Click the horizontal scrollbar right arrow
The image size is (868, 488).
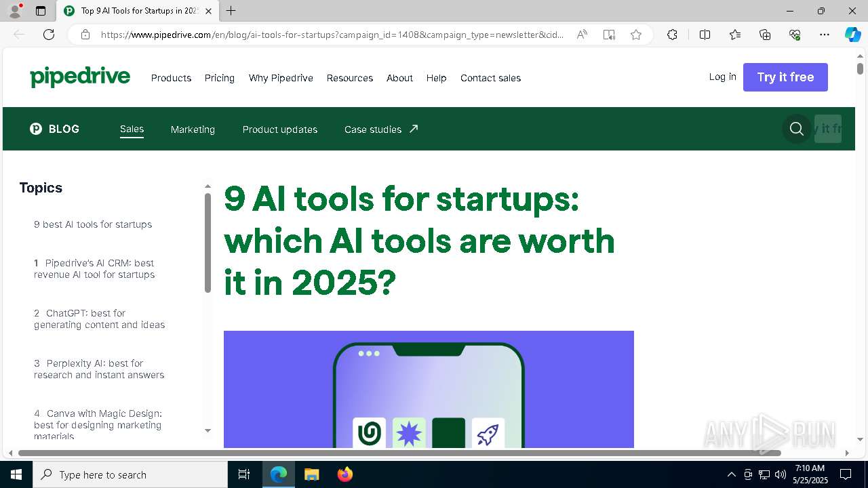pyautogui.click(x=847, y=453)
